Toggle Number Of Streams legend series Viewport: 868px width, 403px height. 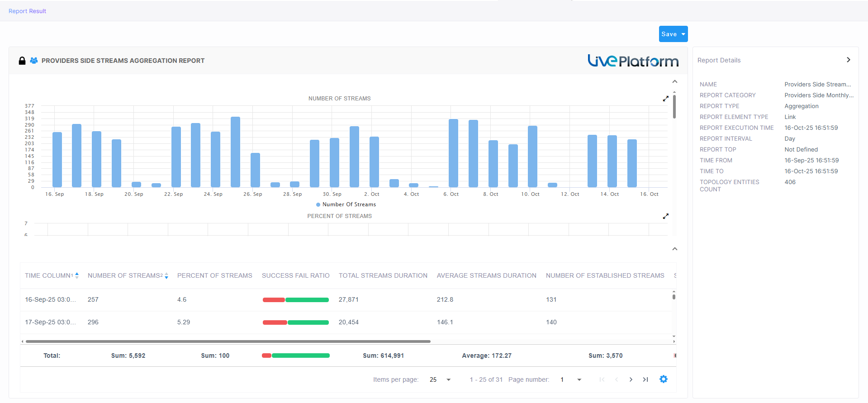tap(346, 204)
